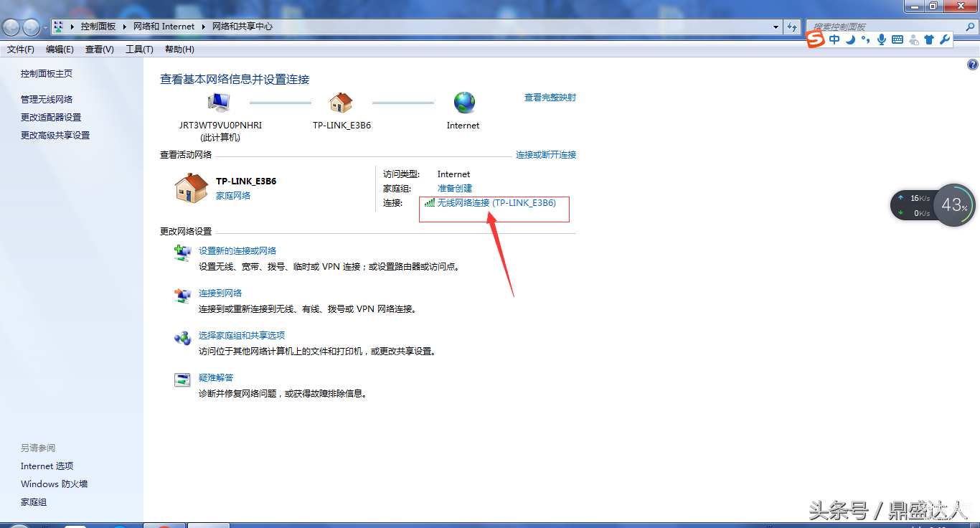Open the 工具(T) menu
The height and width of the screenshot is (528, 980).
click(x=139, y=49)
